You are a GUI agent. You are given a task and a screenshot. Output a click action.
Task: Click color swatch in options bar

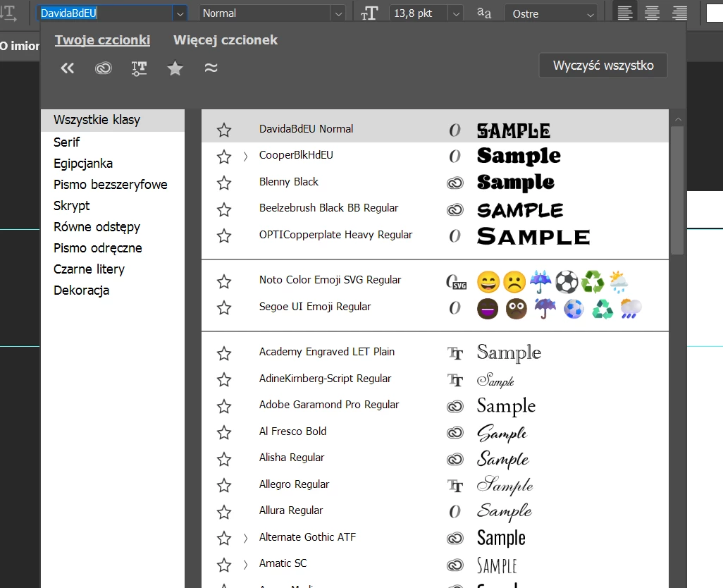[x=715, y=13]
